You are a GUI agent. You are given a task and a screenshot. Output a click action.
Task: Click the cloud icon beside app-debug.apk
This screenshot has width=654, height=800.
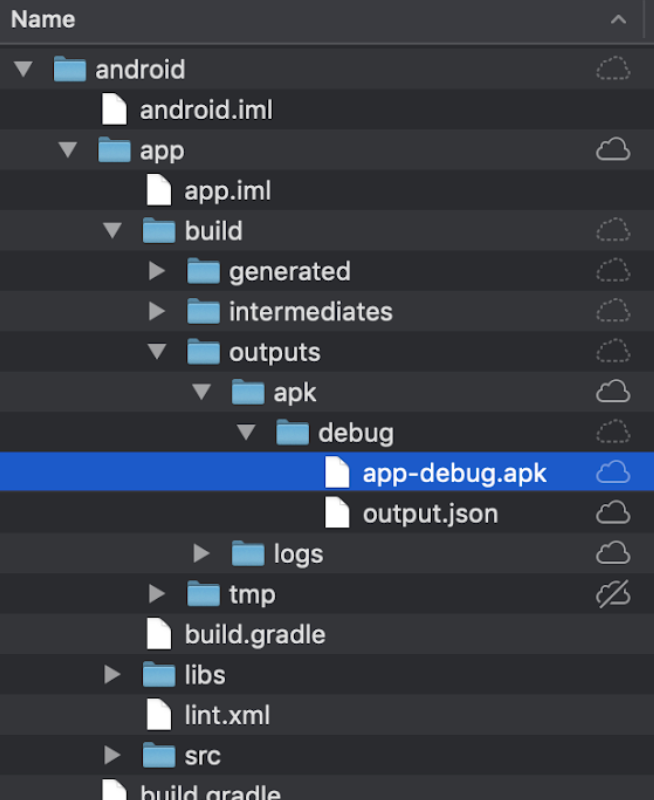click(x=613, y=472)
